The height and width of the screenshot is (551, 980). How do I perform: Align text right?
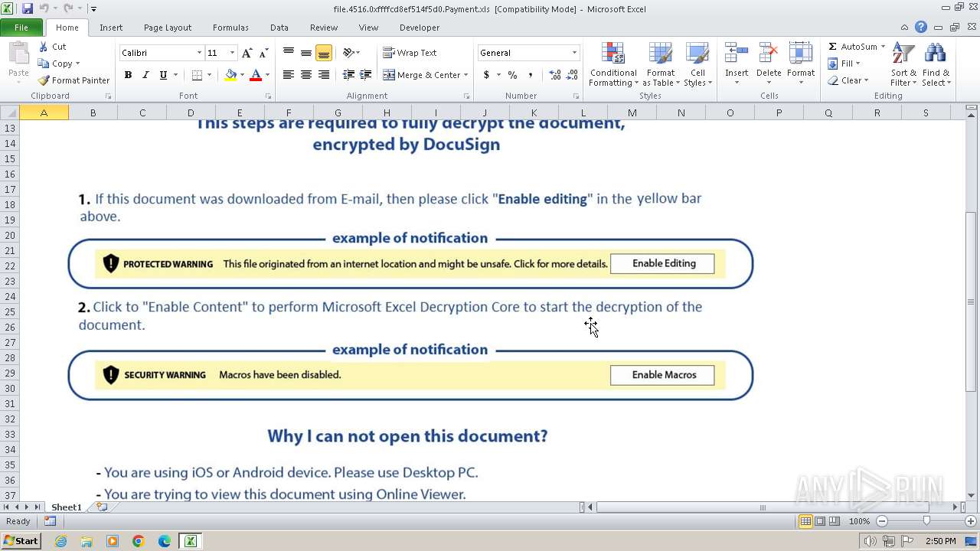pos(324,75)
